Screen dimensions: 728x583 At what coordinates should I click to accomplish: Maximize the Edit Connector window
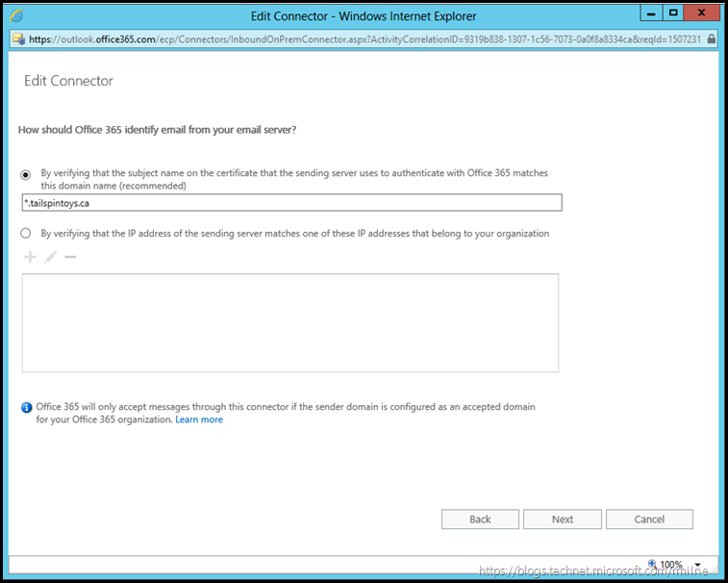pos(672,14)
